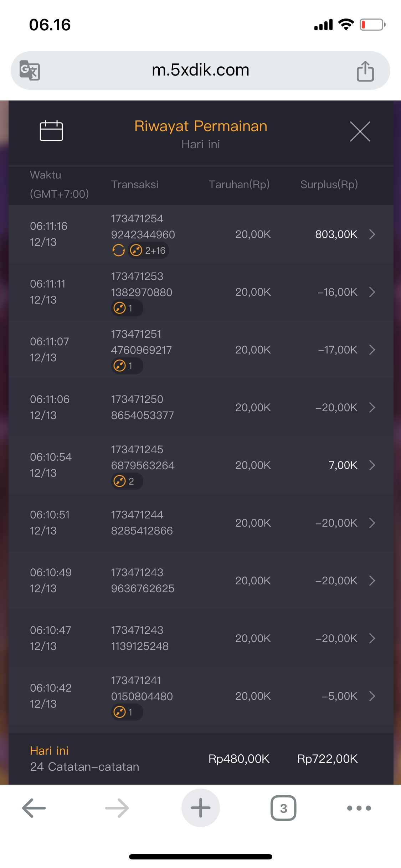Select transaction 173471250 8654053377 row
Screen dimensions: 401x868
pyautogui.click(x=142, y=407)
